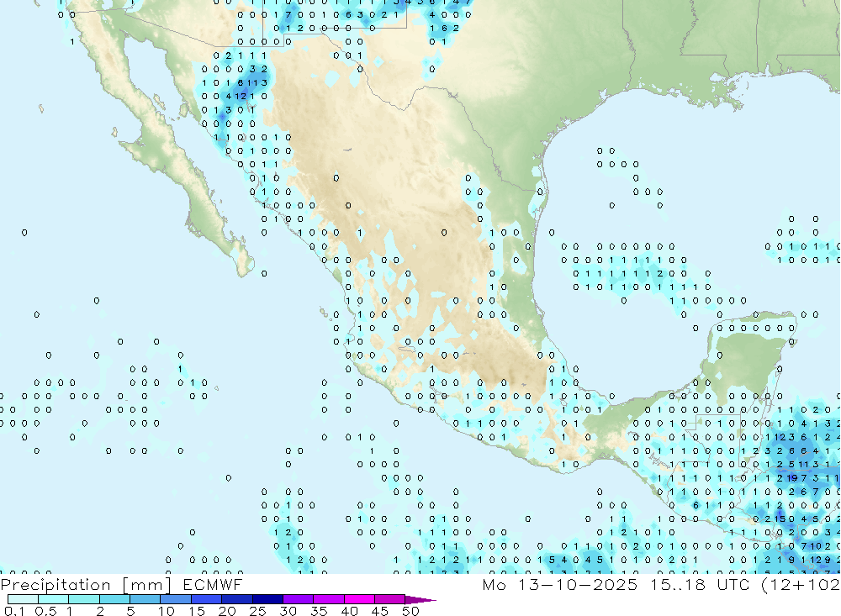Click the 'Precipitation' title word

tap(56, 585)
